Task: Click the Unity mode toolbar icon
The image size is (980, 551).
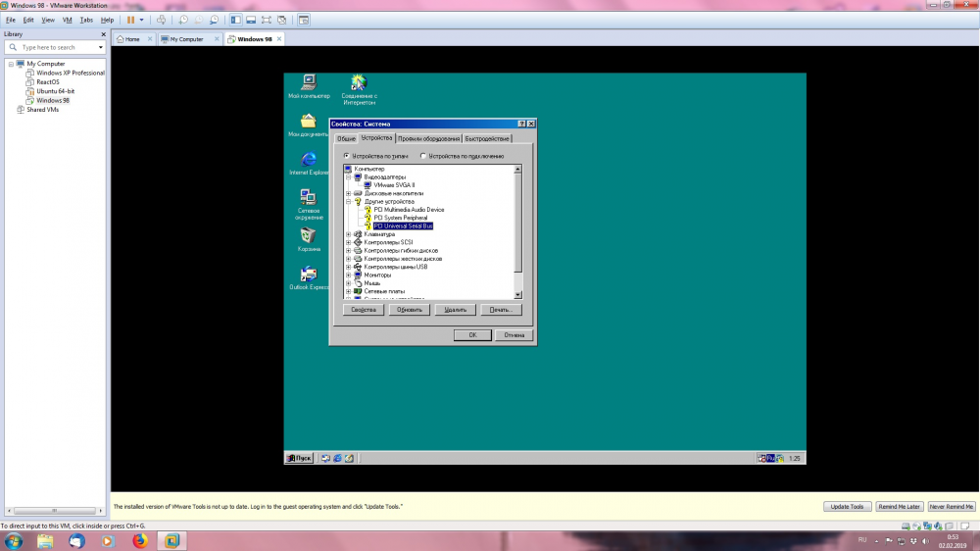Action: click(x=282, y=20)
